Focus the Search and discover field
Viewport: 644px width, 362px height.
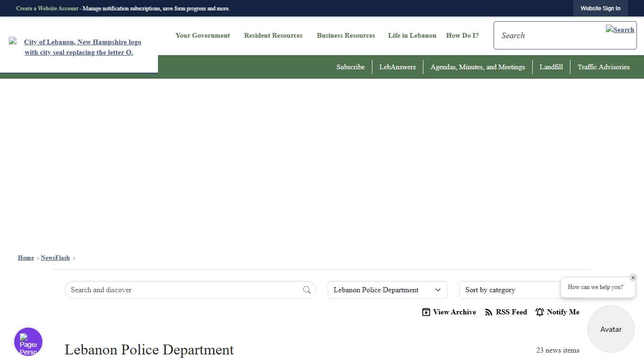pos(184,290)
